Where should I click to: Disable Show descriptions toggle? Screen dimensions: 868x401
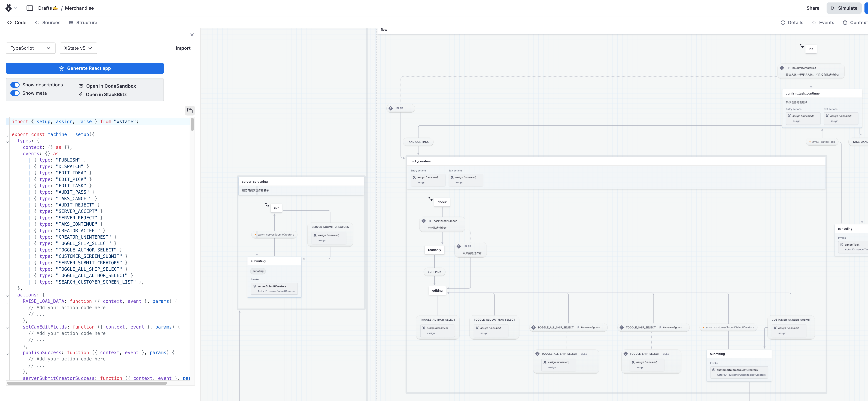click(15, 85)
